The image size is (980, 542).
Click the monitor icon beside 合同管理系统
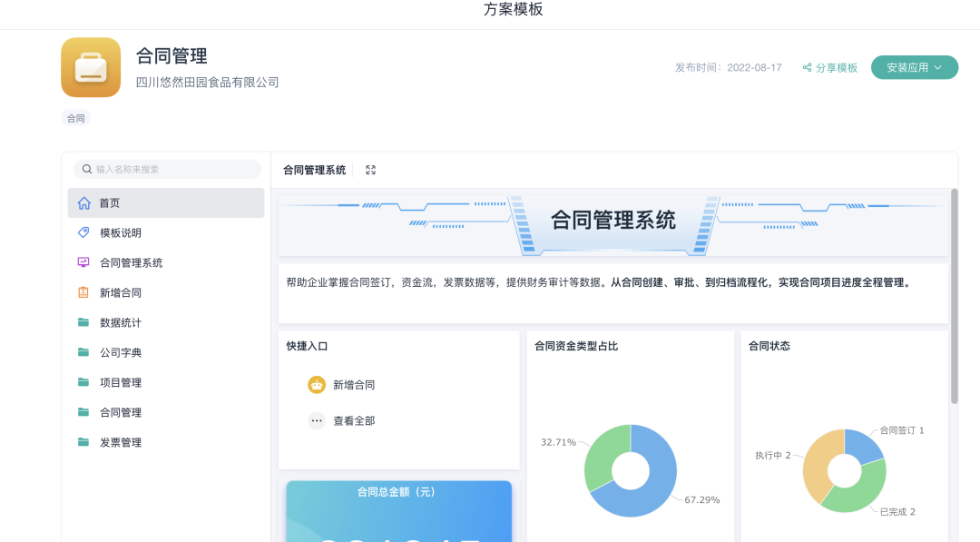click(x=83, y=262)
